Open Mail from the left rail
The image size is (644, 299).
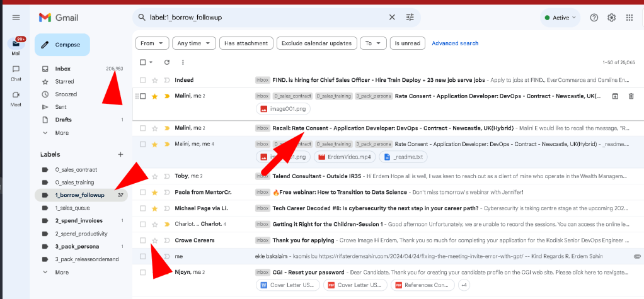tap(16, 47)
